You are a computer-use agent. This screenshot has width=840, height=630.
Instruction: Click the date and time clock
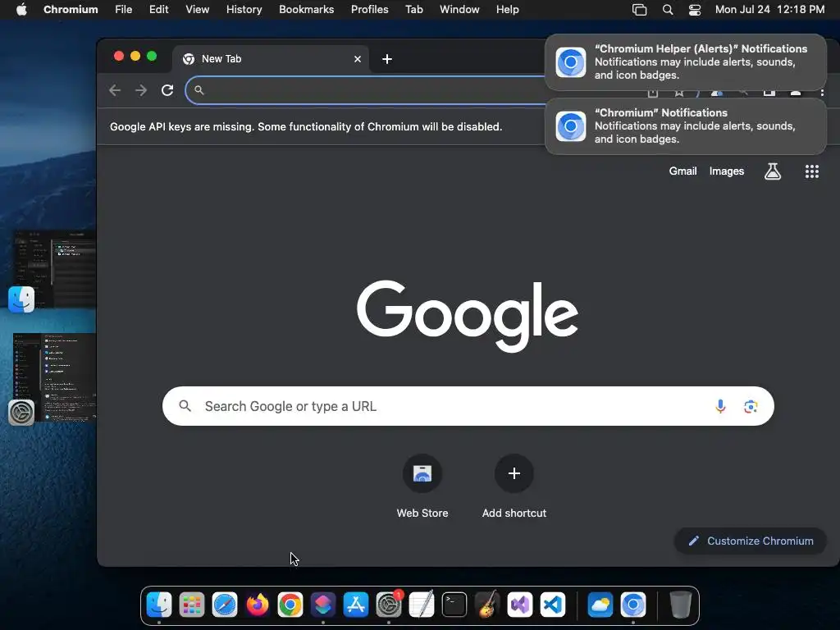[769, 10]
